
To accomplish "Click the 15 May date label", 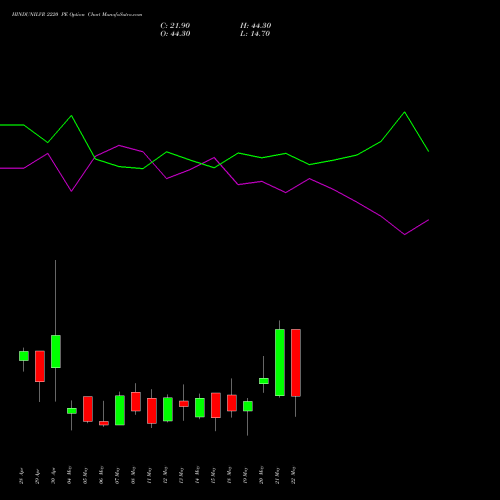I will click(214, 475).
